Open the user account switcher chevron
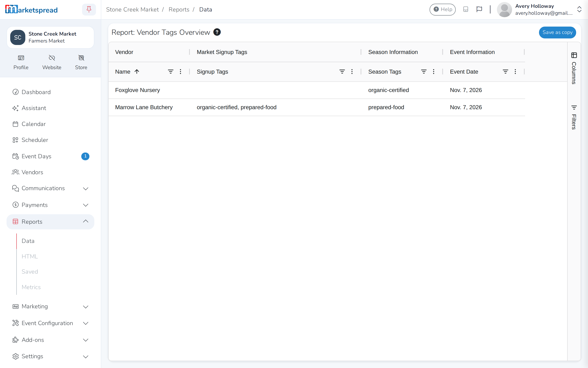 579,9
